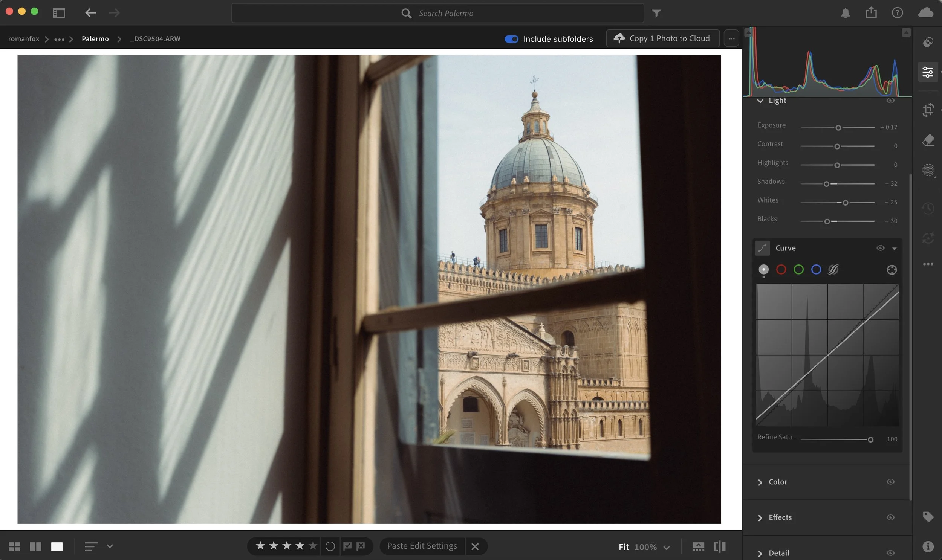Open the Keywords tag panel
Image resolution: width=942 pixels, height=560 pixels.
point(928,517)
